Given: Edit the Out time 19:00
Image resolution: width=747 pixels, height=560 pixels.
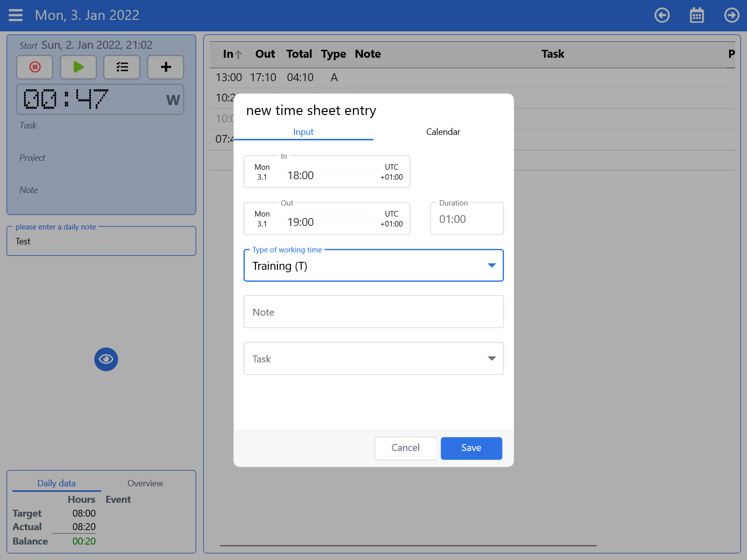Looking at the screenshot, I should (x=301, y=222).
